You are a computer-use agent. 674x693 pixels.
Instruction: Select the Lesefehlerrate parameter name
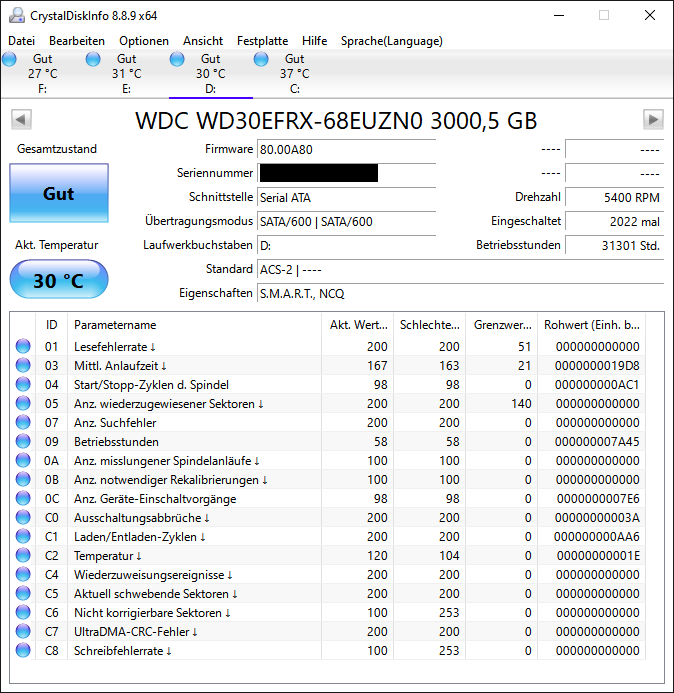[x=114, y=347]
